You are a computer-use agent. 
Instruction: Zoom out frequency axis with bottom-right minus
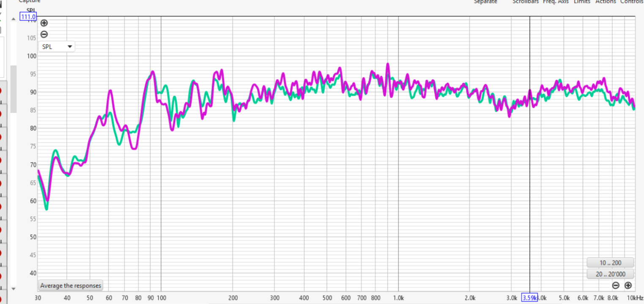[616, 285]
